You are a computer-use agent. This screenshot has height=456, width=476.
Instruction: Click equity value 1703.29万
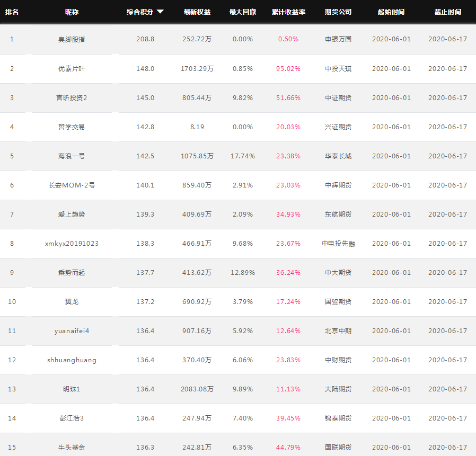(197, 68)
